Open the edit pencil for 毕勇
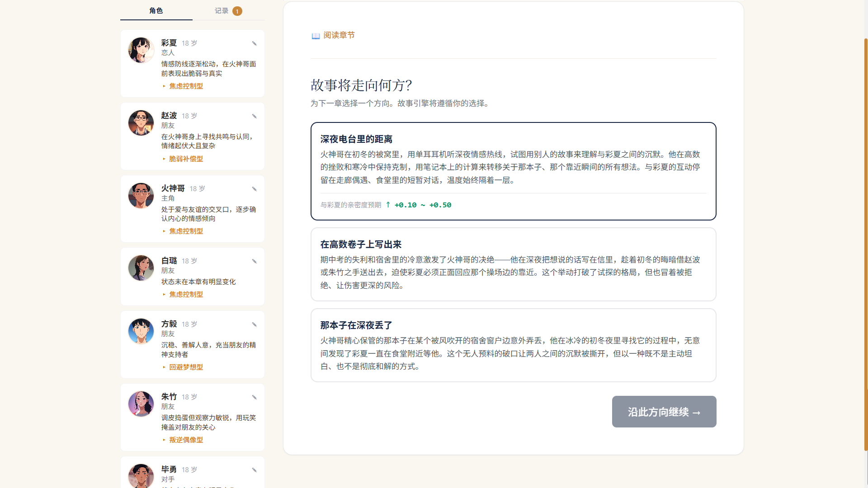The image size is (868, 488). pos(255,470)
